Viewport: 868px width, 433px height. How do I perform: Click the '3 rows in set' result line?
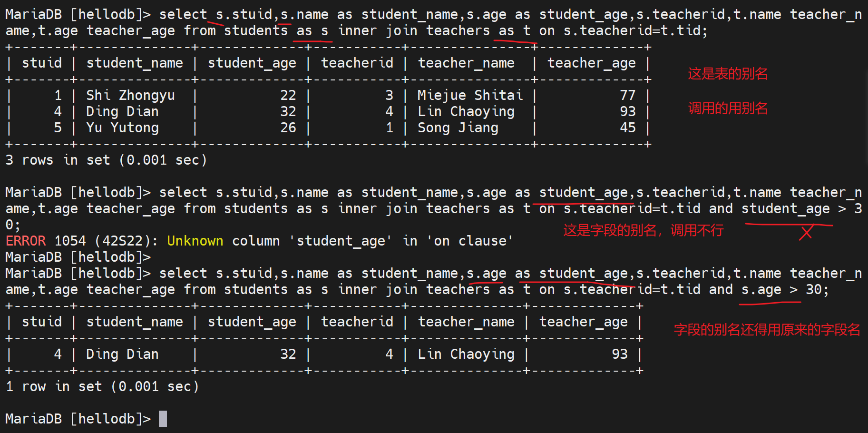(x=106, y=160)
